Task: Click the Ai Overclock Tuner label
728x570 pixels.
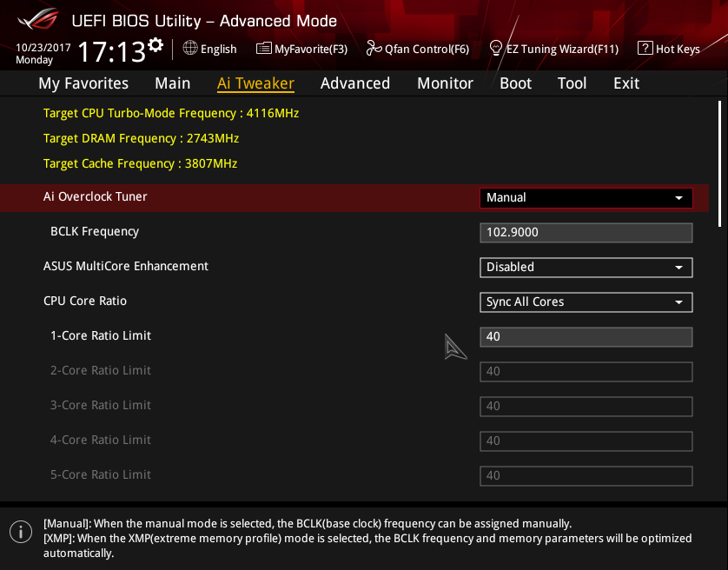Action: click(x=96, y=196)
